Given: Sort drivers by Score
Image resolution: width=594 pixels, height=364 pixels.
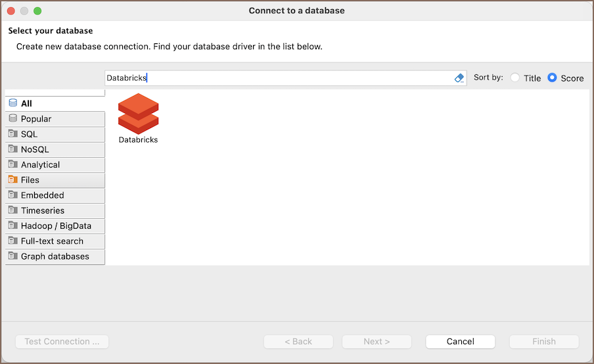Looking at the screenshot, I should click(x=553, y=78).
